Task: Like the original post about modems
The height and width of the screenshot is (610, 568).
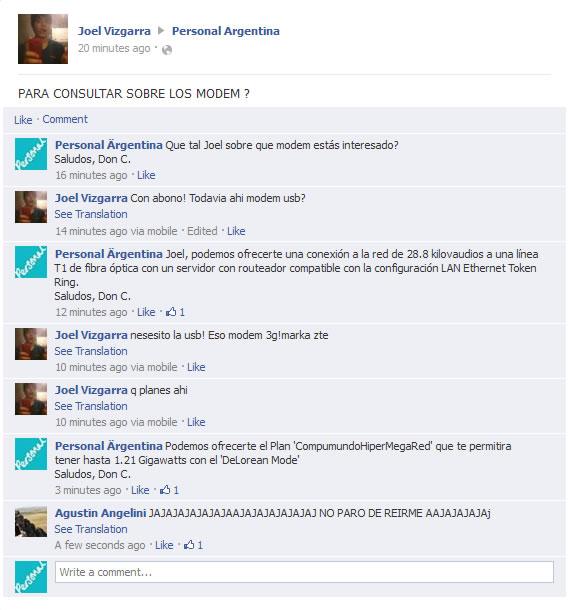Action: coord(23,120)
